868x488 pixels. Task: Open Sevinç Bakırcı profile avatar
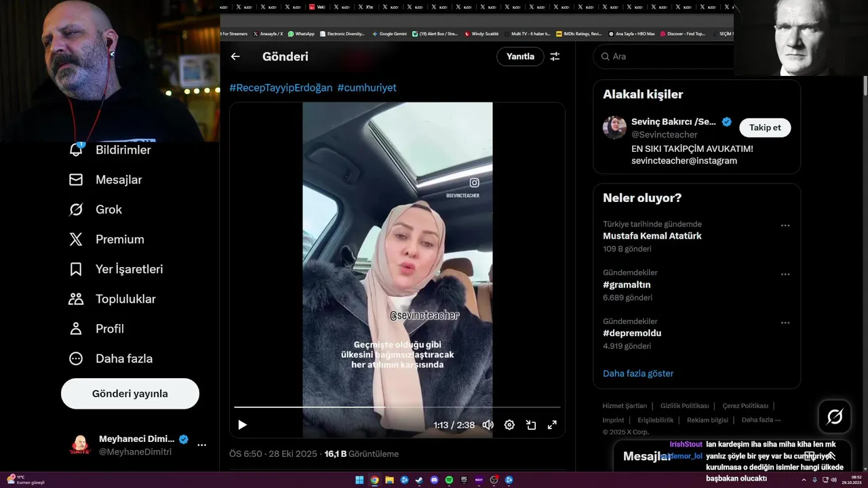pyautogui.click(x=614, y=127)
